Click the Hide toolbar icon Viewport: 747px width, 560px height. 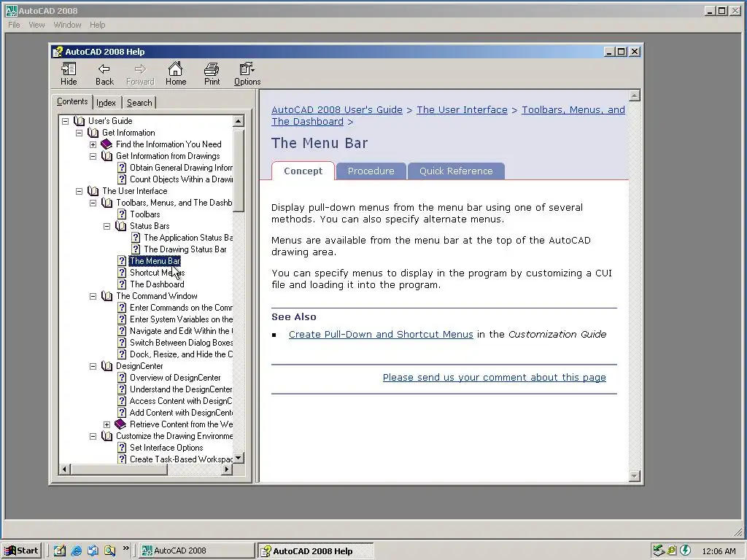pos(69,69)
